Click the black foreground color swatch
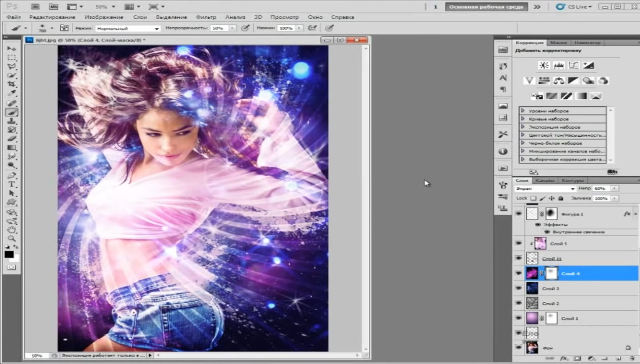This screenshot has height=364, width=640. click(9, 255)
